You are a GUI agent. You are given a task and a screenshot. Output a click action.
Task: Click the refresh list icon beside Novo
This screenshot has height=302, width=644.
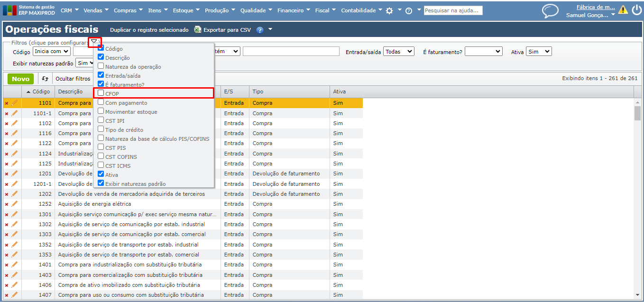click(45, 79)
